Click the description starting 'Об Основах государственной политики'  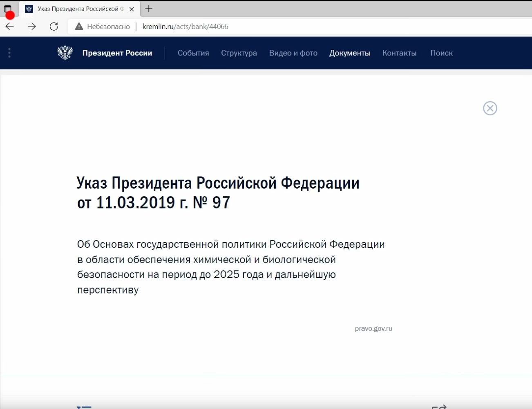coord(231,267)
